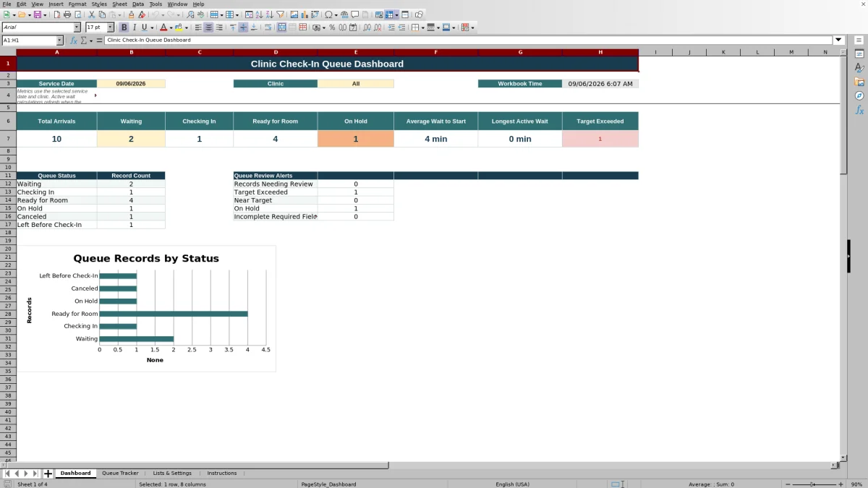
Task: Open the sidebar Functions fx icon
Action: click(859, 110)
